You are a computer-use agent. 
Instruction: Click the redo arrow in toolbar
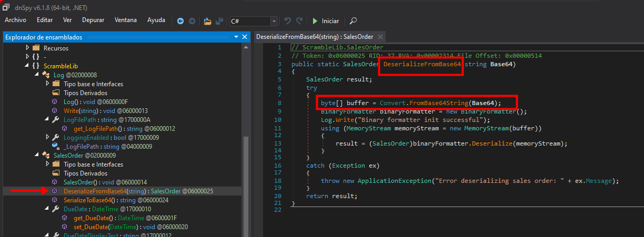299,21
